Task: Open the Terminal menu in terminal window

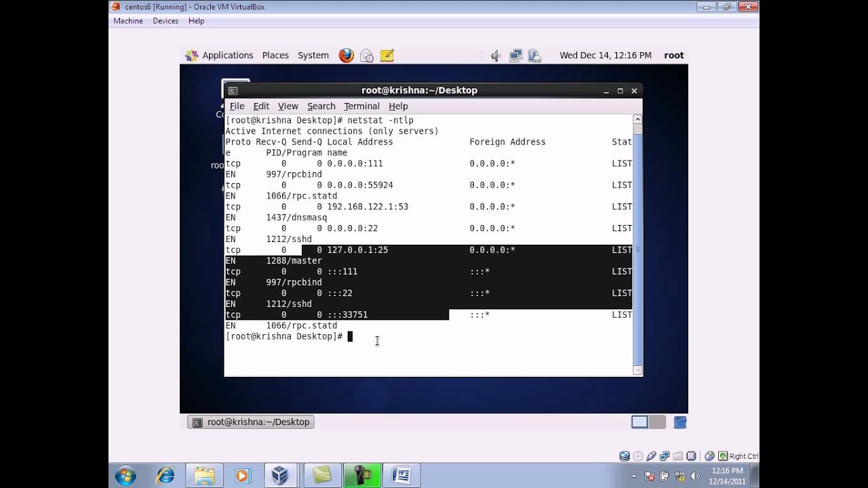Action: (361, 106)
